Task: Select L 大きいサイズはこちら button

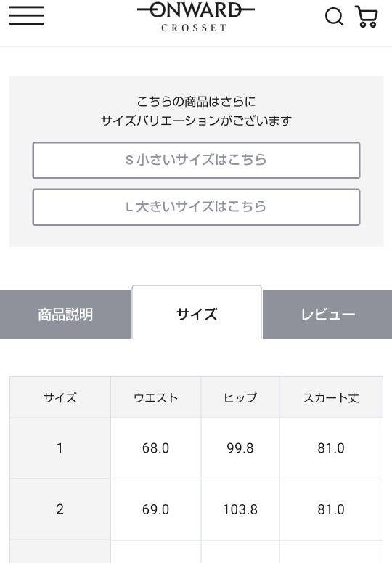Action: tap(196, 207)
